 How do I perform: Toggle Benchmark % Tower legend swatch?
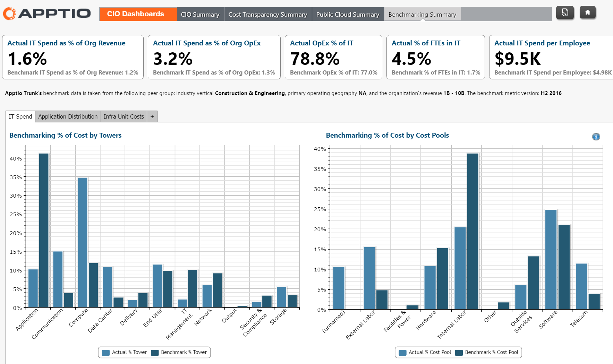coord(155,353)
